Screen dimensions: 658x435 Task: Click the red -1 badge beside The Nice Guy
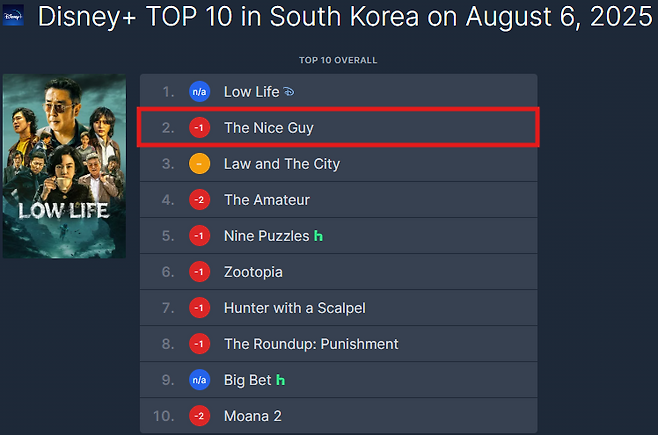click(x=200, y=128)
